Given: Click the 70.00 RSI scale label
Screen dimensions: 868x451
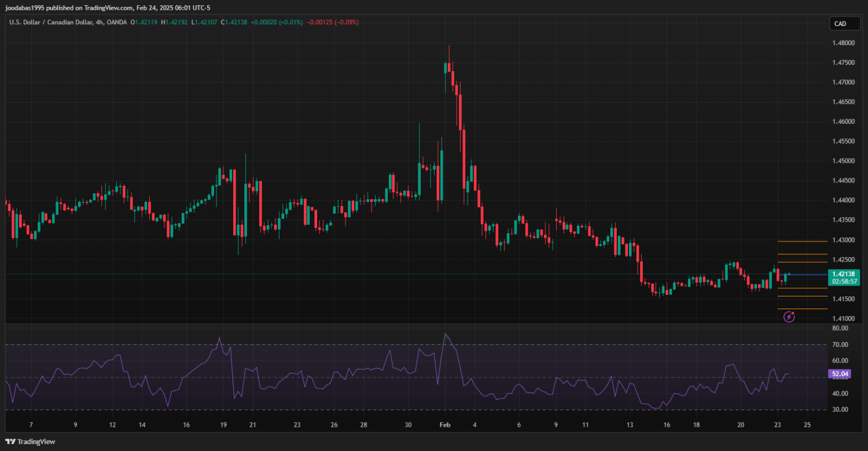Looking at the screenshot, I should [x=840, y=344].
